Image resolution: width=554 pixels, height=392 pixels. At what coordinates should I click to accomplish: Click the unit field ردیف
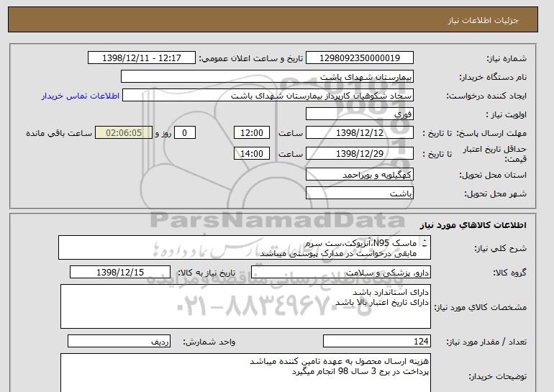[119, 341]
